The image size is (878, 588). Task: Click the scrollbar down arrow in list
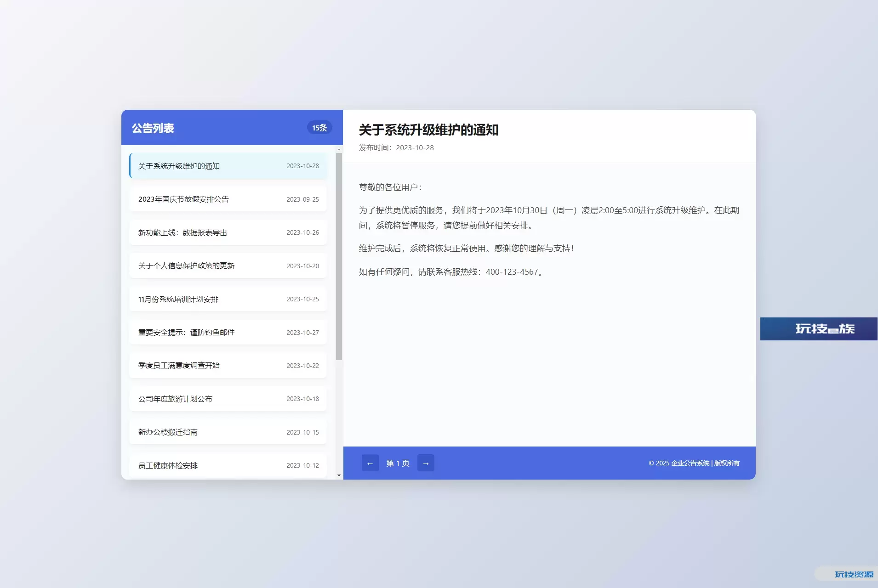[339, 475]
